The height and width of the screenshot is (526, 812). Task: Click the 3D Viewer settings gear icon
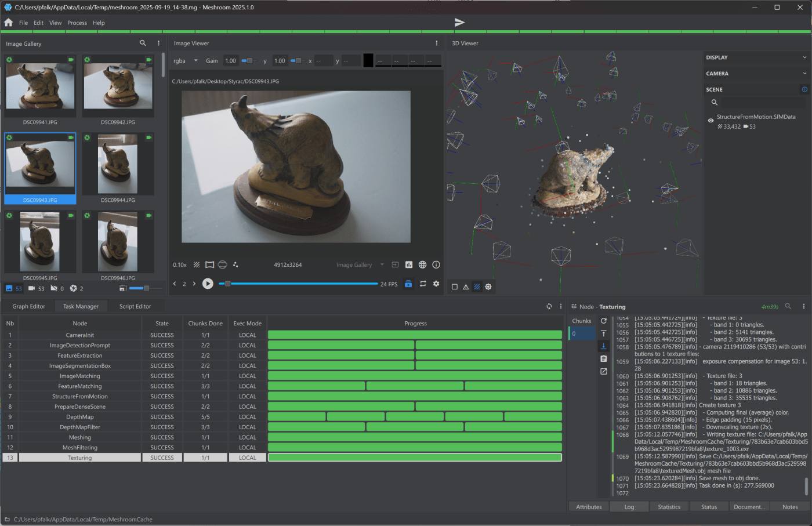pyautogui.click(x=488, y=287)
